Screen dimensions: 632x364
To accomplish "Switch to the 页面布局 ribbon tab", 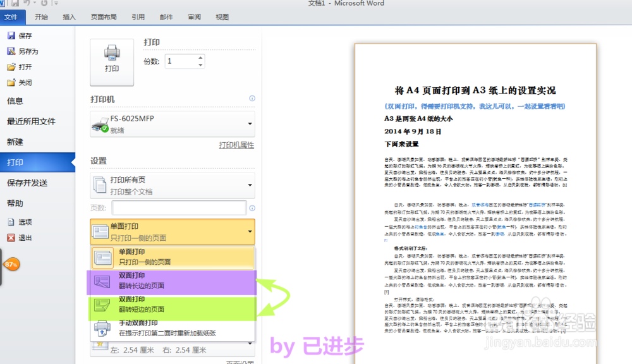I will [x=103, y=17].
